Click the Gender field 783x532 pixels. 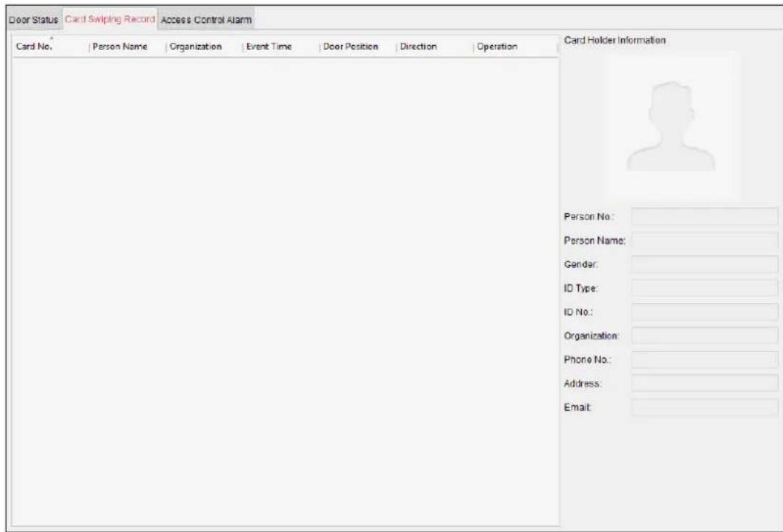(704, 264)
